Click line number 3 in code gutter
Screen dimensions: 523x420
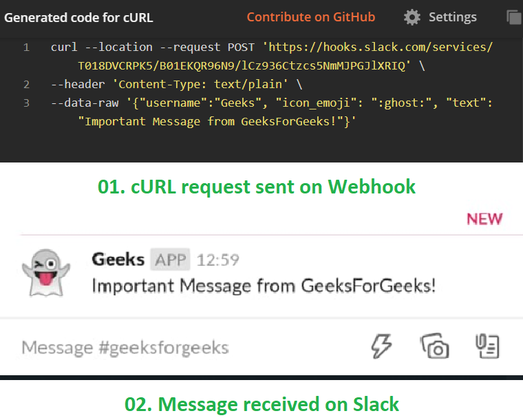(26, 103)
